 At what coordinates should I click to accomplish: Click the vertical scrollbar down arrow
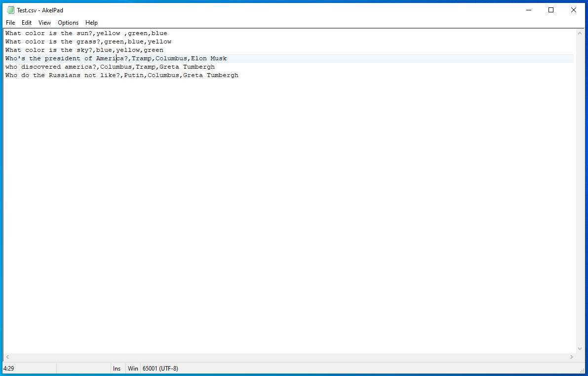click(580, 349)
